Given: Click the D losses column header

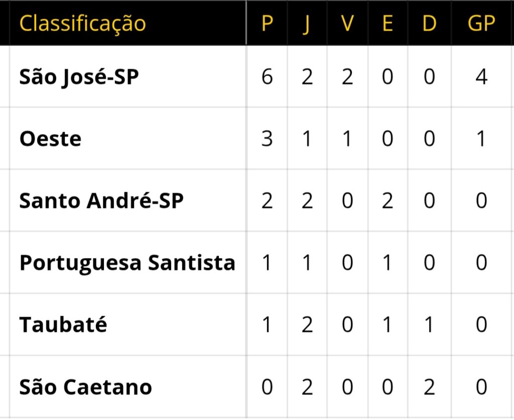Looking at the screenshot, I should (x=429, y=23).
